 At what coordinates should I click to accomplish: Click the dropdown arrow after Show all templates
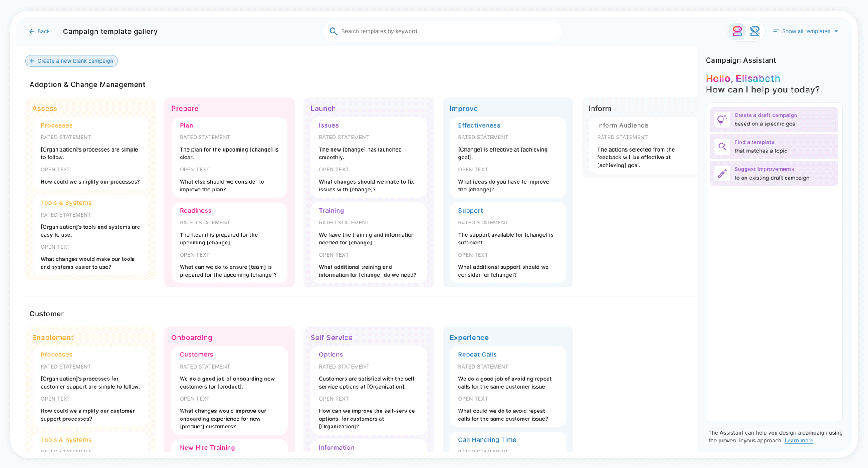(836, 31)
